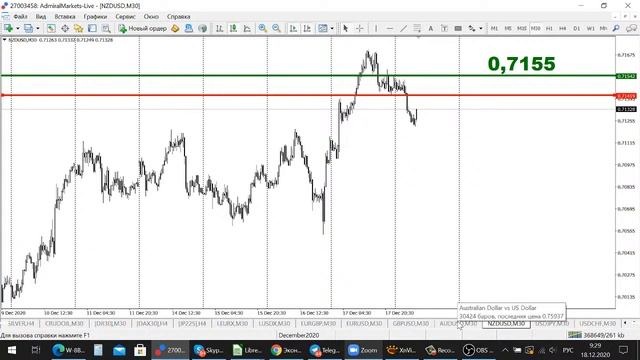640x360 pixels.
Task: Switch timeframe to M1
Action: tap(494, 28)
